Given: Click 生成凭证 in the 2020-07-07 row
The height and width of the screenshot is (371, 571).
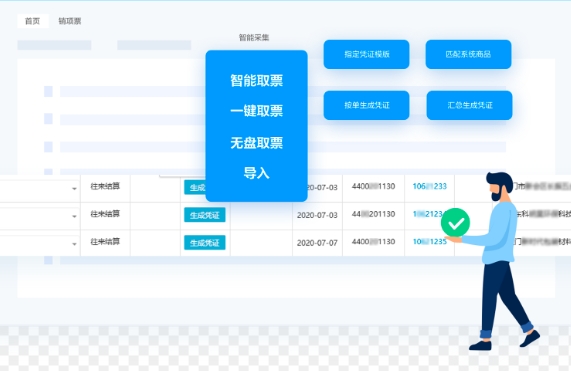Looking at the screenshot, I should (x=205, y=243).
